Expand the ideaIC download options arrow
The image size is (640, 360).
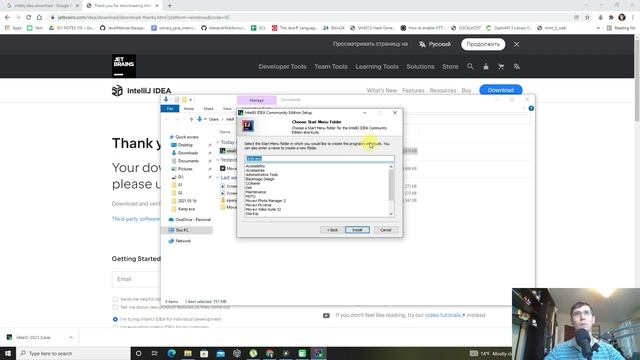[71, 337]
